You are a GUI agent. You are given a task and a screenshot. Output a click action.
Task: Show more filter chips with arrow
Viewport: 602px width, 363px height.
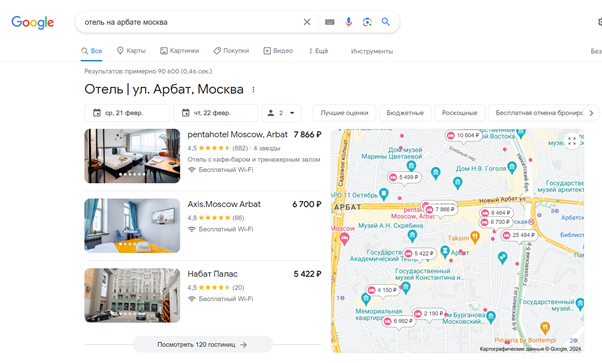tap(591, 113)
